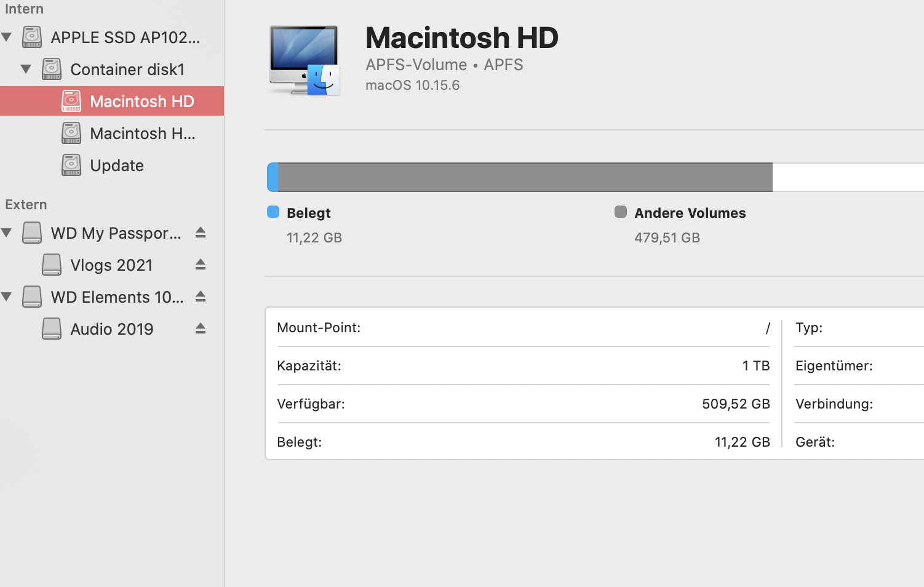Click the Container disk1 drive icon
The image size is (924, 587).
tap(52, 69)
